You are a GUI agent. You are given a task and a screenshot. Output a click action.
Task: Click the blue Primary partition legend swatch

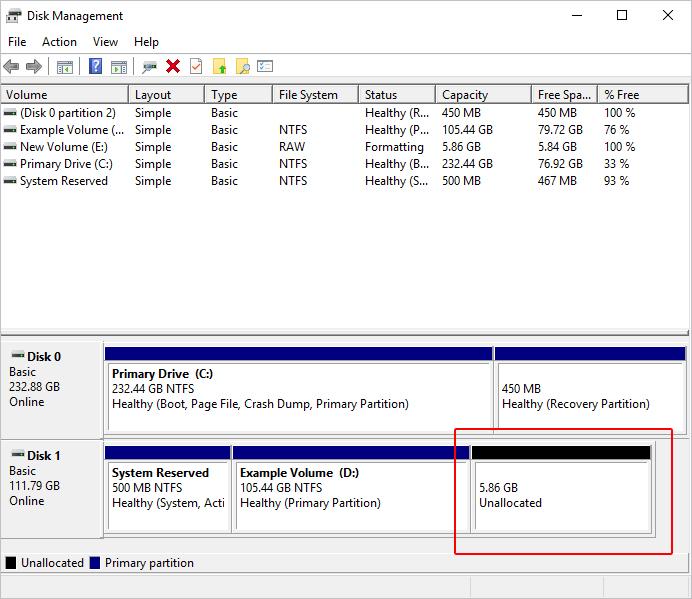pyautogui.click(x=94, y=563)
